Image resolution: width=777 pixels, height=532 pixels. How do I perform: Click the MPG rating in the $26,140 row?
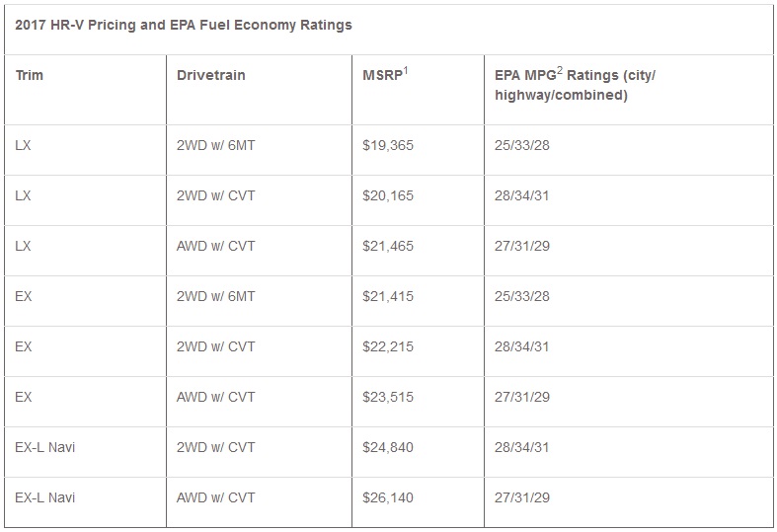[x=522, y=497]
